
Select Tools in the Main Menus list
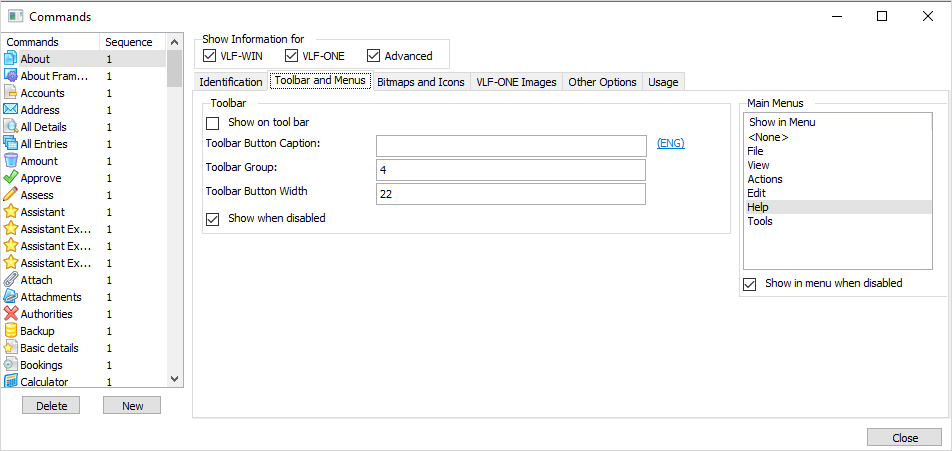pyautogui.click(x=760, y=222)
